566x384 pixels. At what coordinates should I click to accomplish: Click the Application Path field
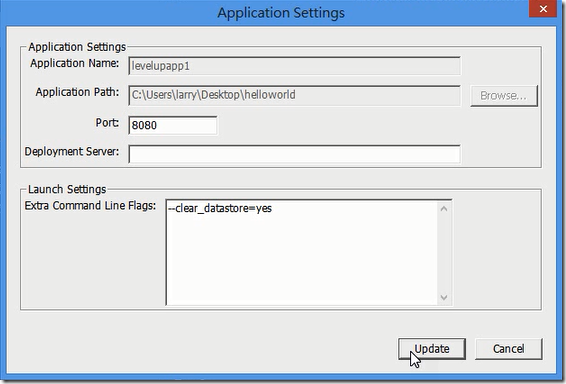294,95
